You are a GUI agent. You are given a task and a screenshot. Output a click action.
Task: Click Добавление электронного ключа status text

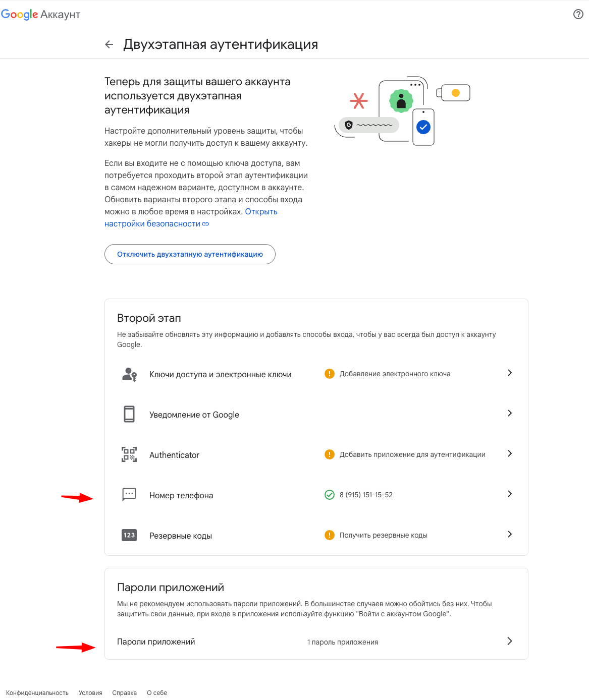click(395, 374)
